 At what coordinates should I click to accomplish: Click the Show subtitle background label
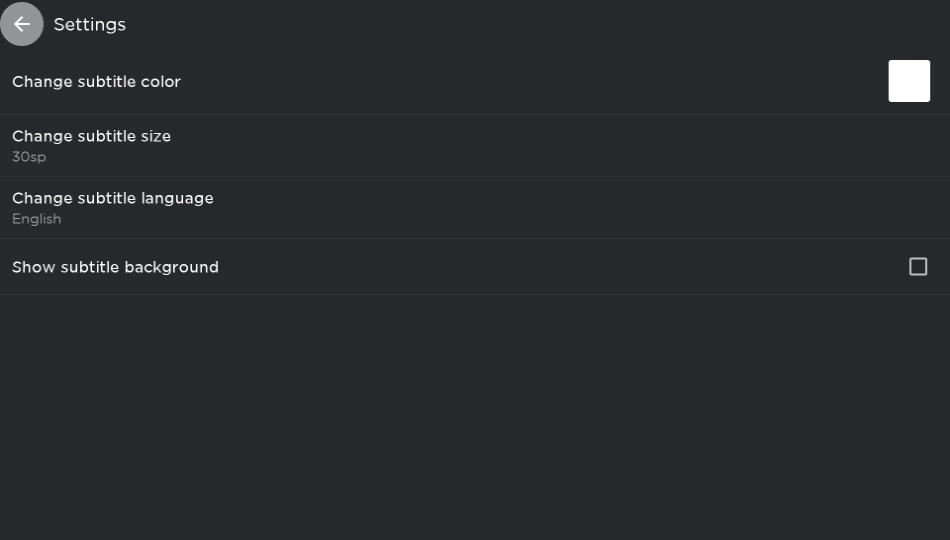coord(115,267)
